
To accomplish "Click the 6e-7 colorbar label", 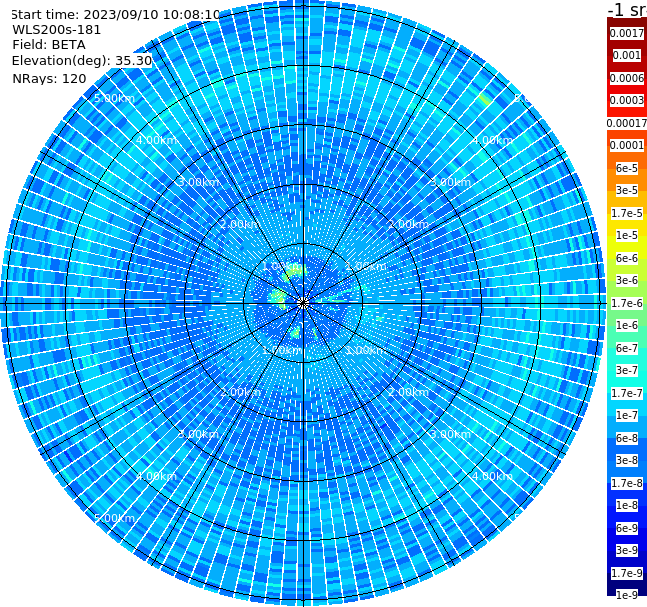I will click(x=627, y=348).
